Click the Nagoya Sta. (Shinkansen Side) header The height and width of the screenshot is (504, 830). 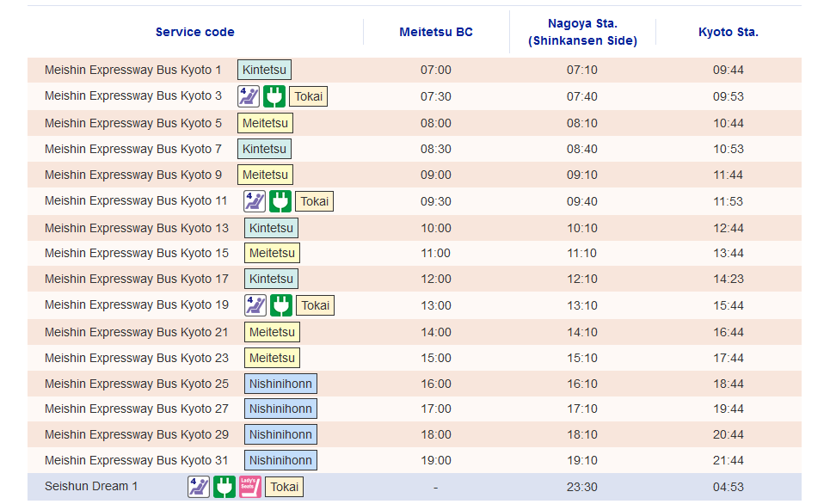coord(582,32)
